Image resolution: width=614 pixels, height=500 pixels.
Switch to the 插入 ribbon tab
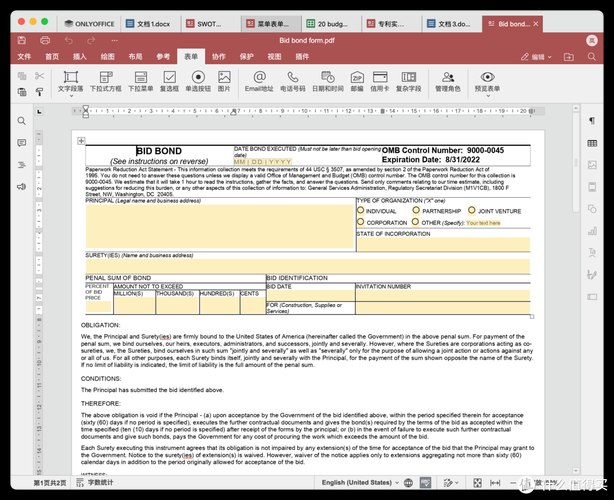pos(80,57)
